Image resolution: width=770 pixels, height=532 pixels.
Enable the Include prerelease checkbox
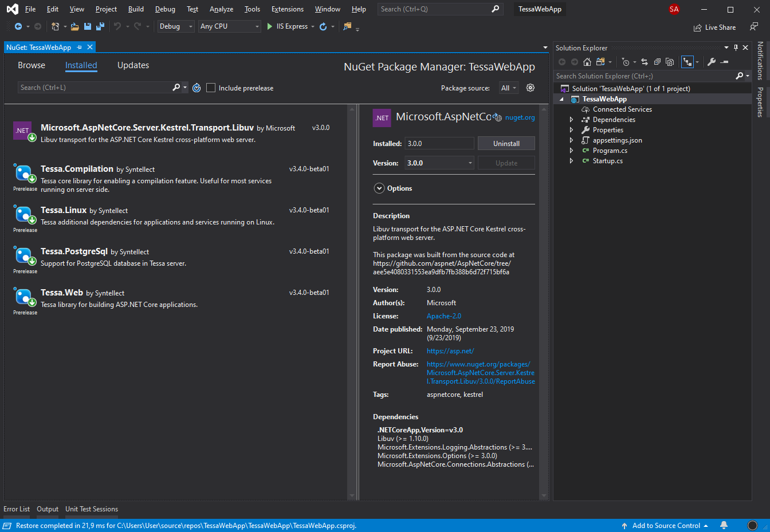pos(211,88)
